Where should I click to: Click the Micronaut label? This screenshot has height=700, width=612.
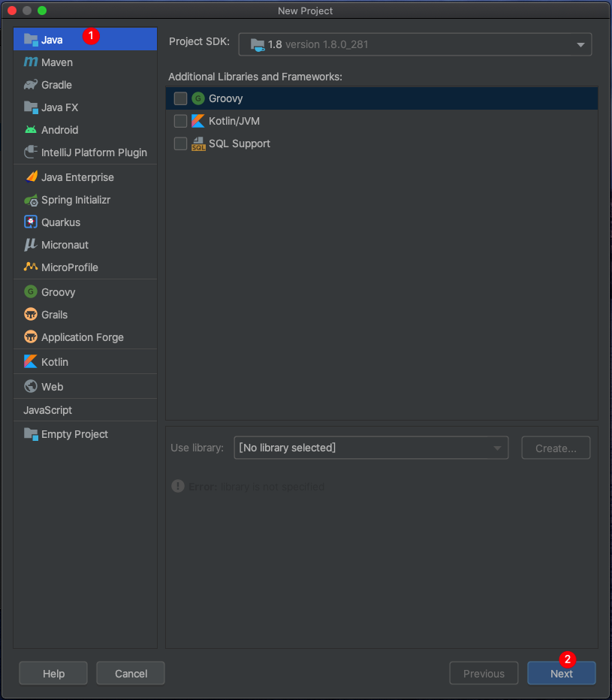point(65,245)
